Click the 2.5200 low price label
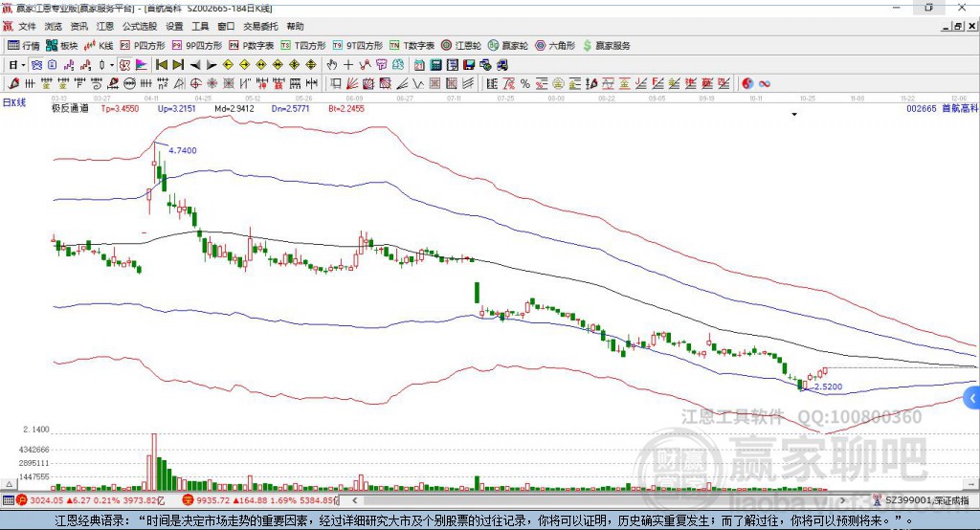980x530 pixels. [828, 386]
